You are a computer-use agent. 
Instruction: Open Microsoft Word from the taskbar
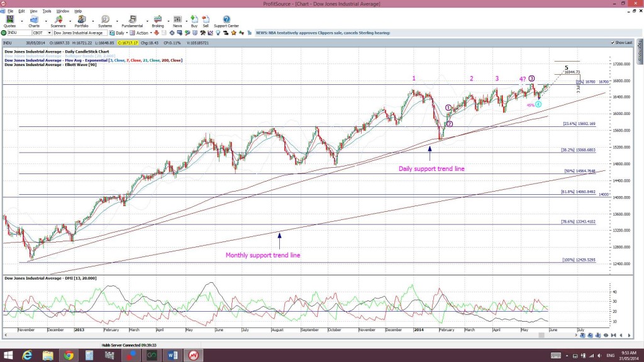coord(172,355)
